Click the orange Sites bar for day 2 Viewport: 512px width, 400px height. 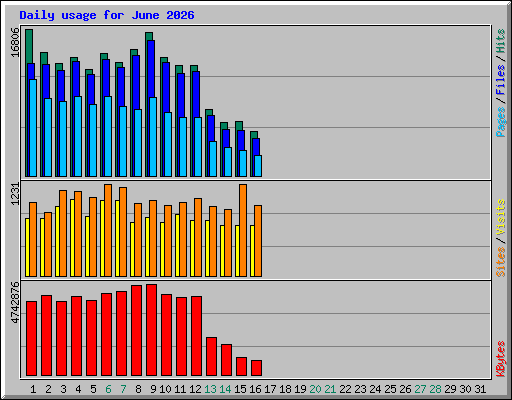click(48, 245)
